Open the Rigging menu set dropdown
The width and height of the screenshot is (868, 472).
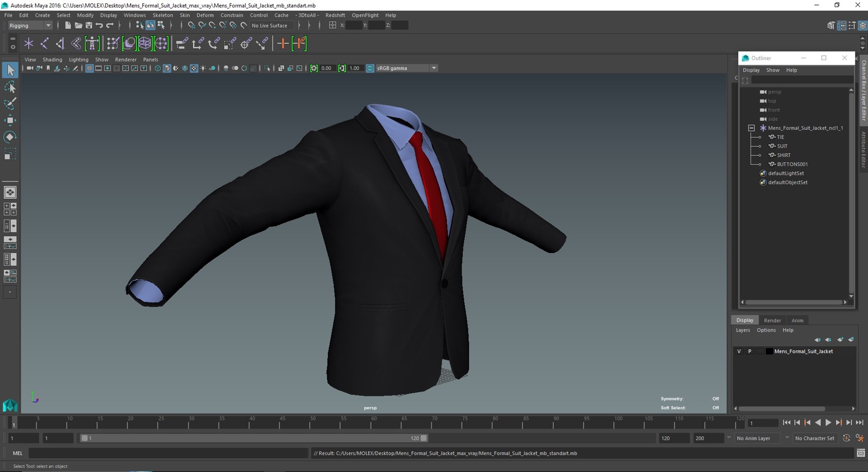point(30,25)
